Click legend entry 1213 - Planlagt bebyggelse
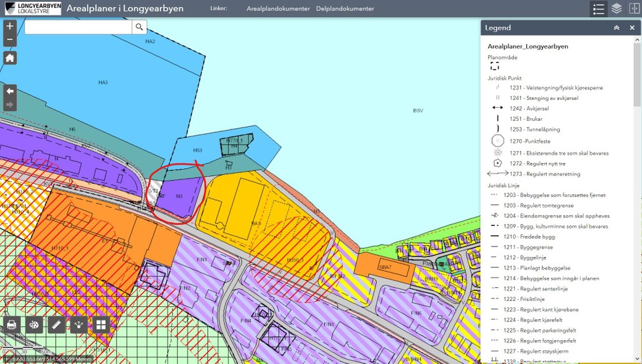642x364 pixels. (537, 268)
